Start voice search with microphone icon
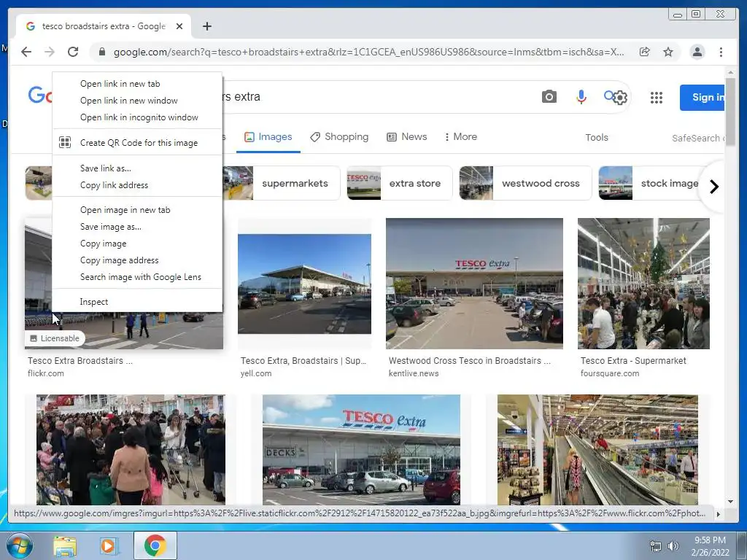Image resolution: width=747 pixels, height=560 pixels. tap(581, 97)
